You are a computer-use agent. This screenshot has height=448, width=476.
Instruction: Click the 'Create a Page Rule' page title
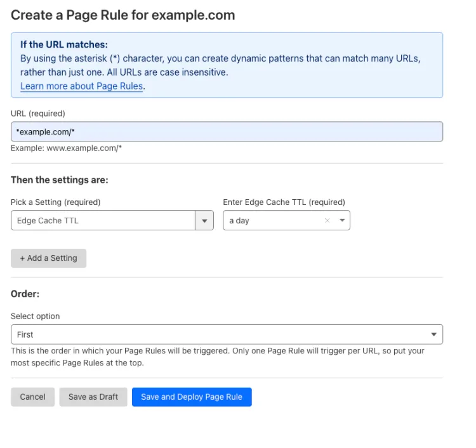[x=122, y=15]
